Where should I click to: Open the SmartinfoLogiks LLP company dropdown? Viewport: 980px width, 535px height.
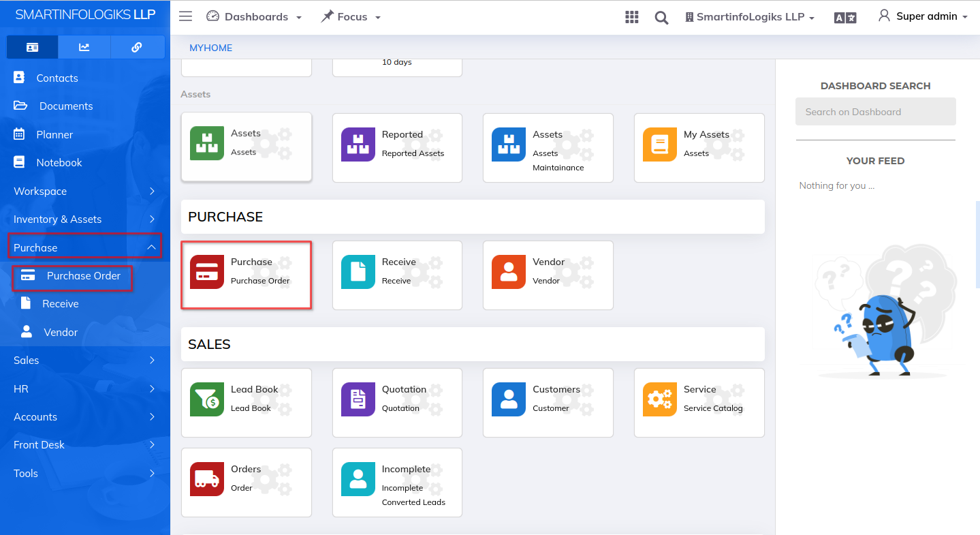coord(750,17)
